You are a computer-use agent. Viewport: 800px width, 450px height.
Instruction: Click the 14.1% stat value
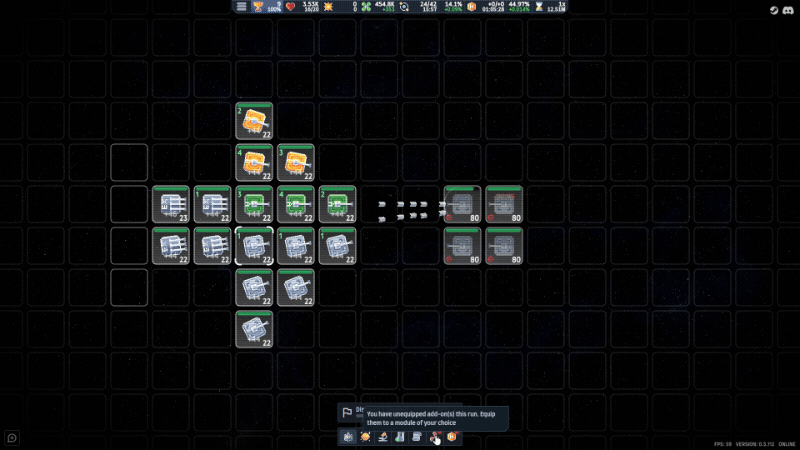click(453, 4)
